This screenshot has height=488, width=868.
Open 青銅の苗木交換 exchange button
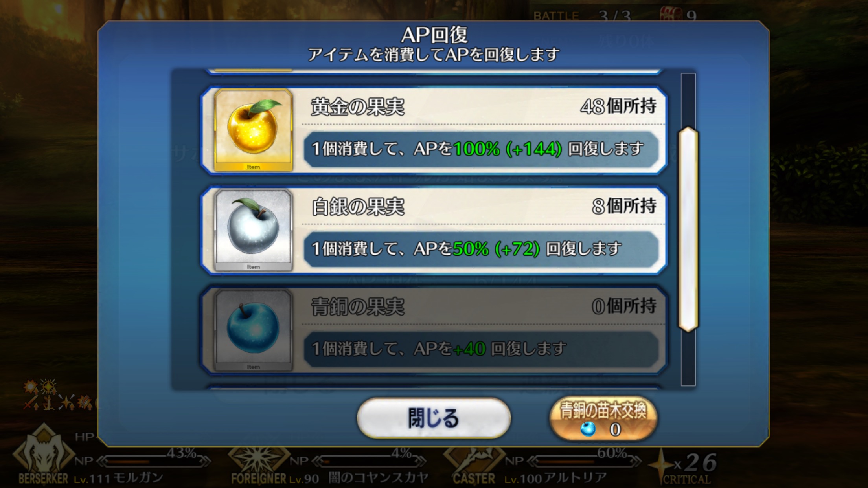(x=603, y=418)
